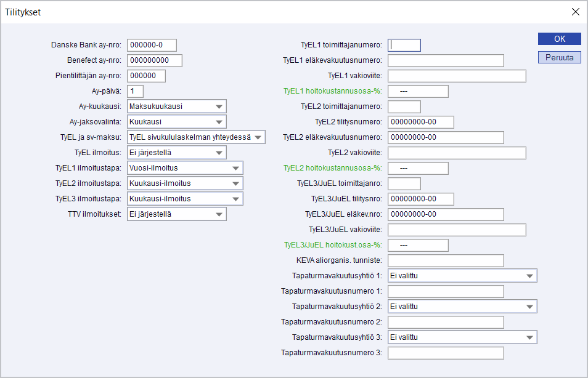Open TyEL2 ilmoitustapa dropdown list
Image resolution: width=588 pixels, height=378 pixels.
[184, 183]
